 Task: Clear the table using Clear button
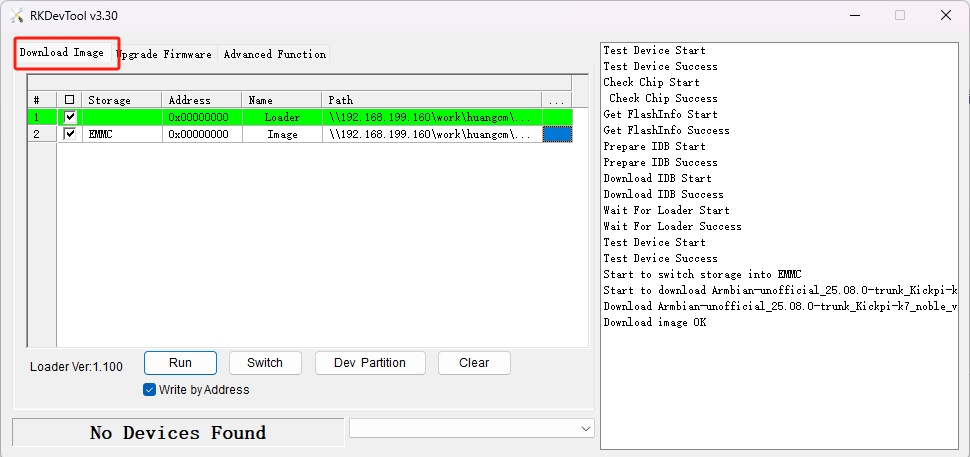point(474,363)
